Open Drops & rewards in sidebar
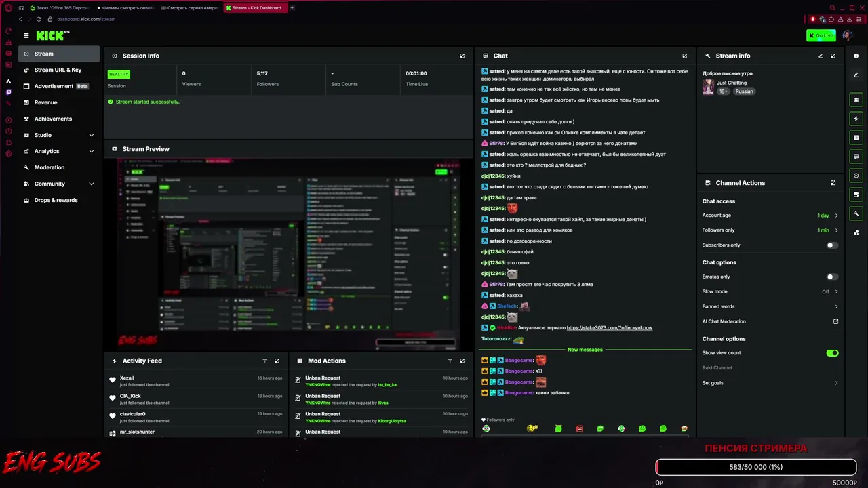This screenshot has height=488, width=868. coord(59,200)
